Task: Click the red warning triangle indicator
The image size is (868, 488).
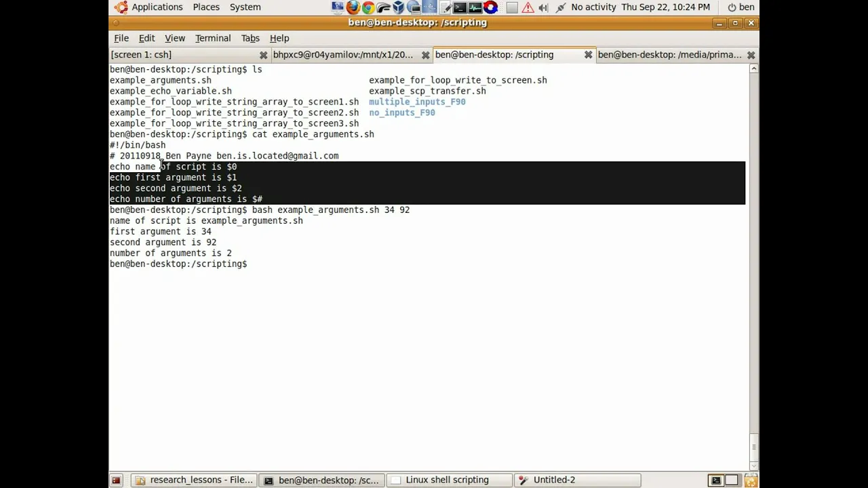Action: (x=528, y=7)
